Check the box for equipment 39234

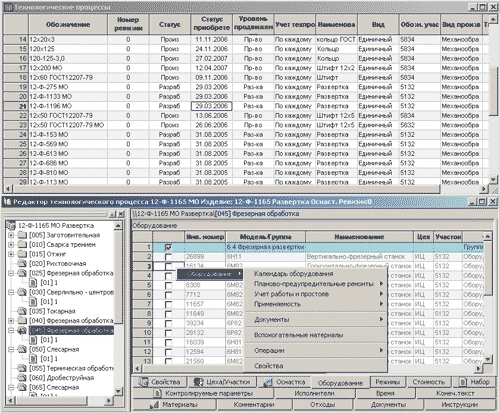tap(168, 323)
